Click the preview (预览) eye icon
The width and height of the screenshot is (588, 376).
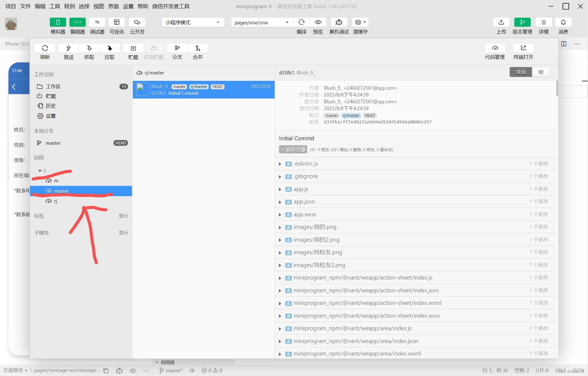point(318,22)
